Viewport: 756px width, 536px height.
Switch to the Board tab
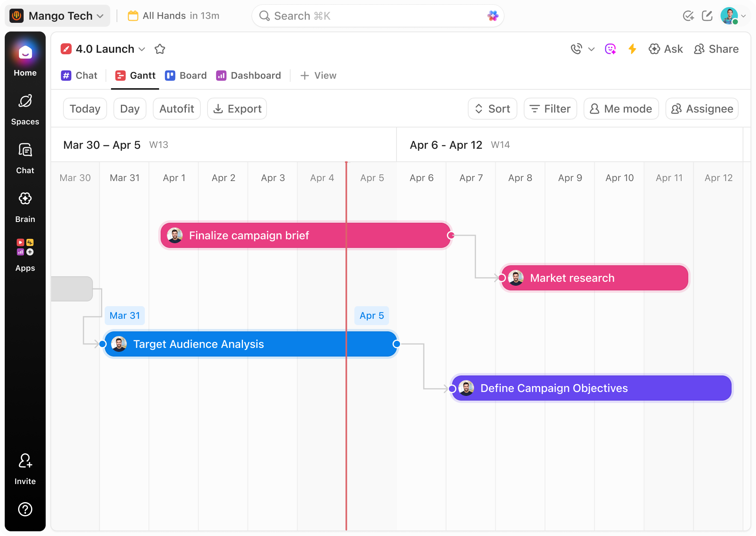pos(185,76)
